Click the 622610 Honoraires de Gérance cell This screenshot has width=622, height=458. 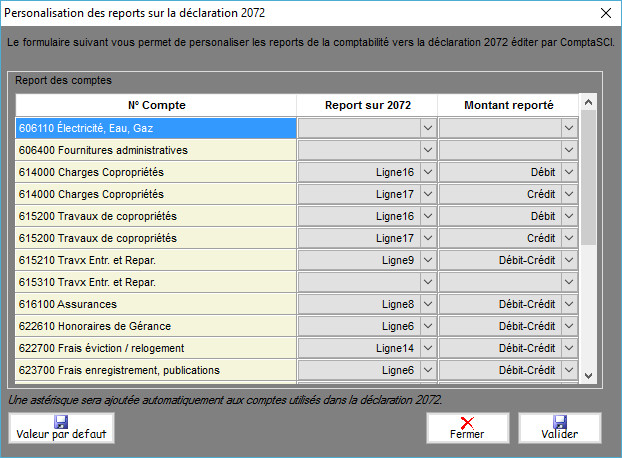point(156,326)
